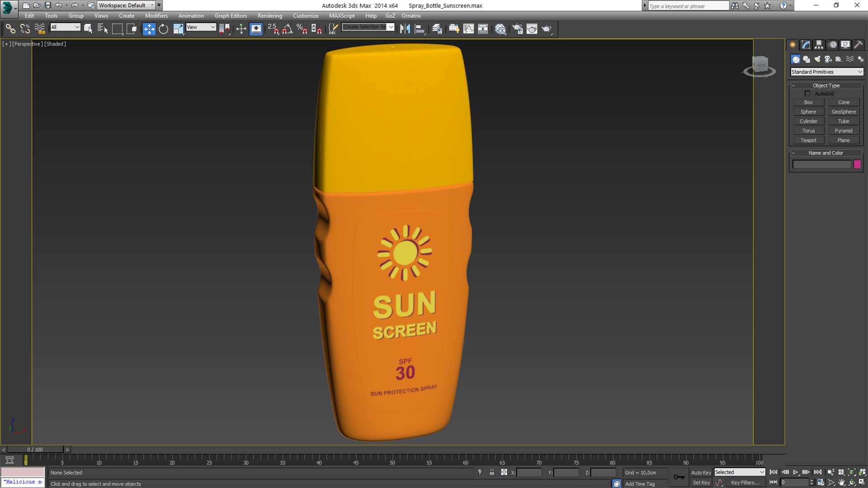Image resolution: width=868 pixels, height=488 pixels.
Task: Click the Mirror tool icon
Action: [405, 29]
